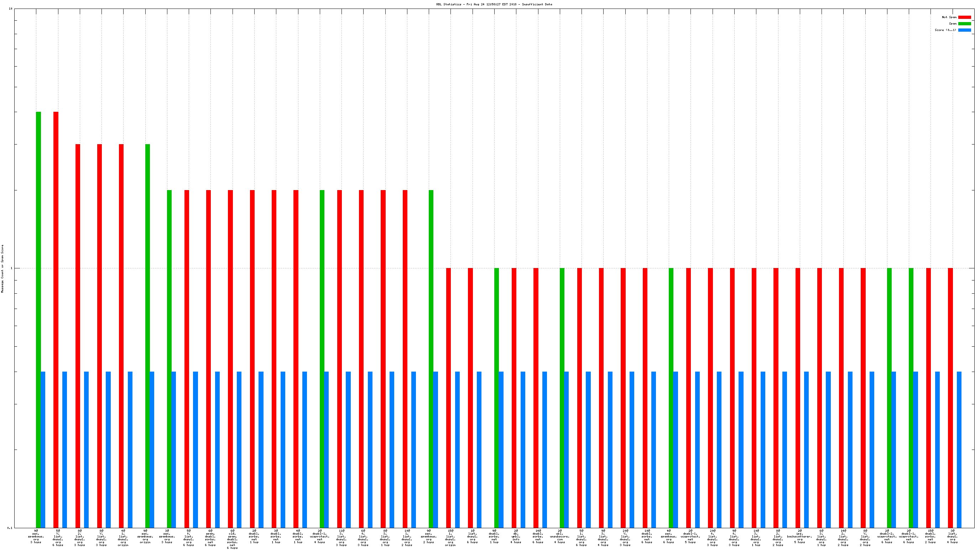Select the dnsbl-2.uceprotect.net 6 hops label

(x=887, y=536)
